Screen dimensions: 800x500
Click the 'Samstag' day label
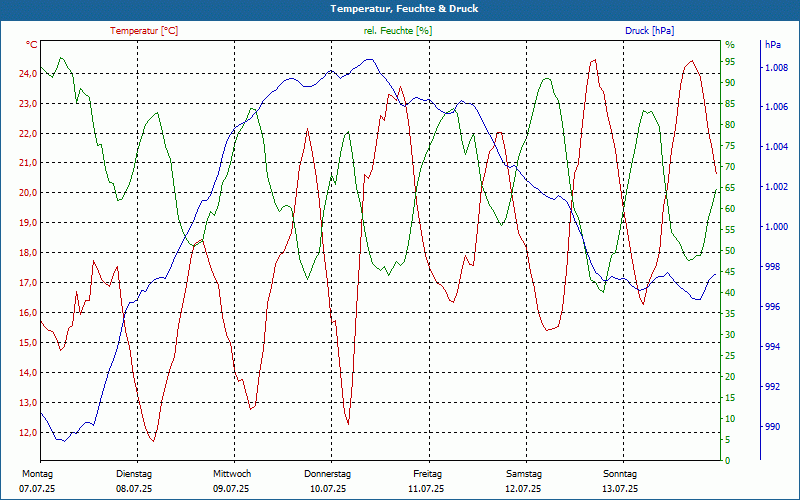(524, 474)
